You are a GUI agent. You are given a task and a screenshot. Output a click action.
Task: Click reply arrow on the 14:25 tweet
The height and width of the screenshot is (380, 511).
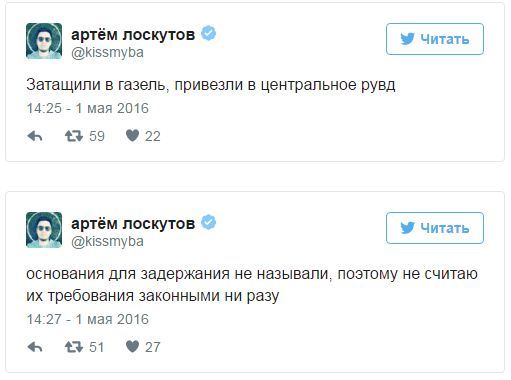coord(35,136)
